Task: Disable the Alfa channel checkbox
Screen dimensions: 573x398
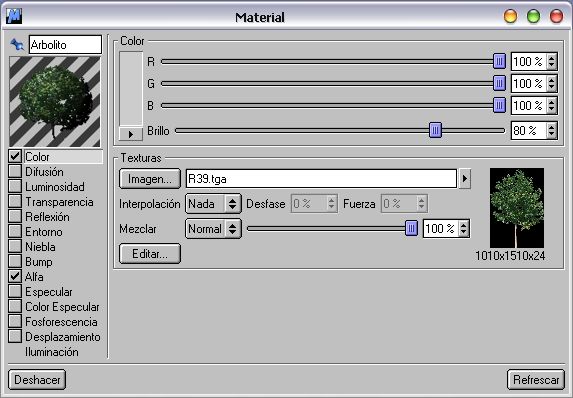Action: 15,276
